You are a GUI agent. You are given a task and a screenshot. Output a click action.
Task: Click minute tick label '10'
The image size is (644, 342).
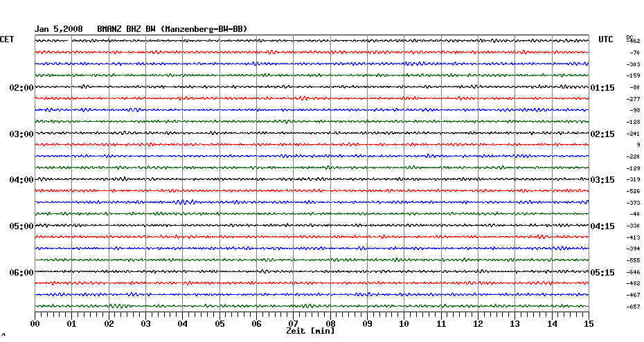coord(404,324)
